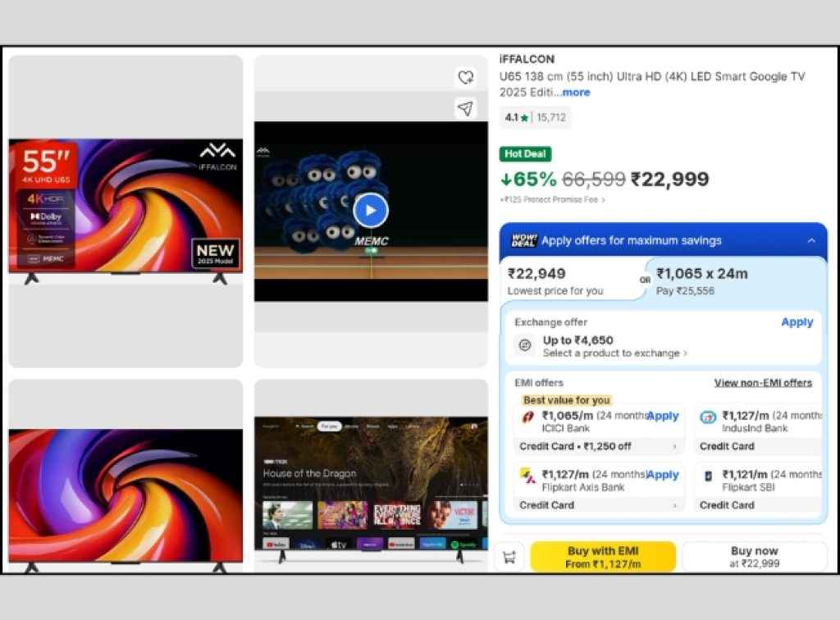Open Select a product to exchange
The width and height of the screenshot is (840, 620).
tap(615, 353)
